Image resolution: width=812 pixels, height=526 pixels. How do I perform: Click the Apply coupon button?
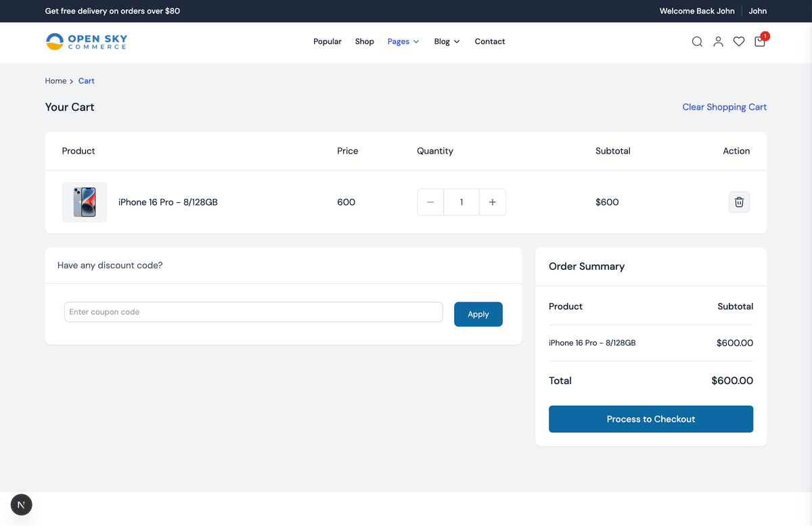click(478, 314)
